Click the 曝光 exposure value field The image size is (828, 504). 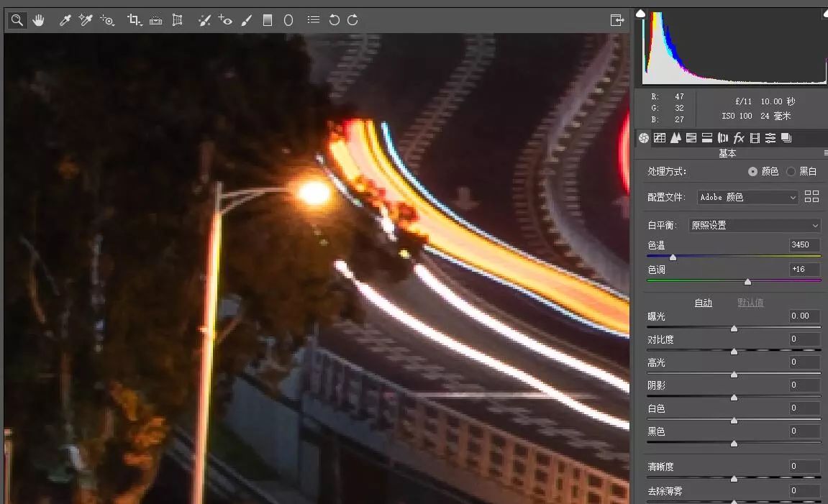[x=804, y=316]
